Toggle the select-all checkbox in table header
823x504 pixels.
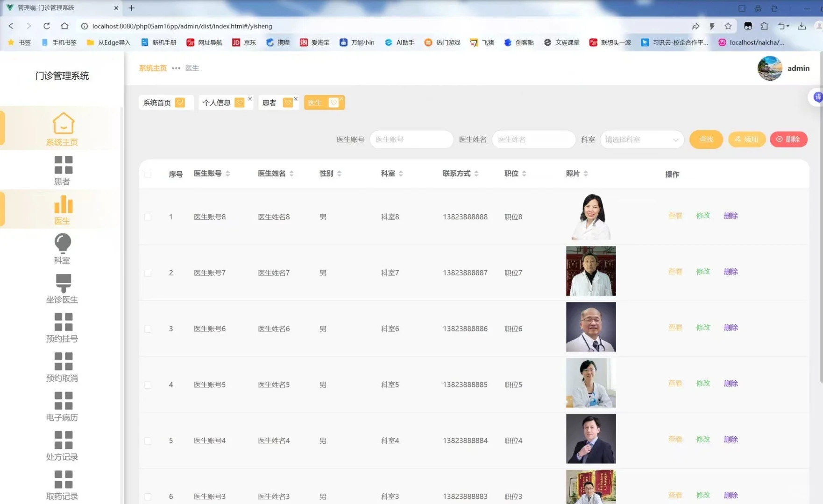tap(148, 174)
